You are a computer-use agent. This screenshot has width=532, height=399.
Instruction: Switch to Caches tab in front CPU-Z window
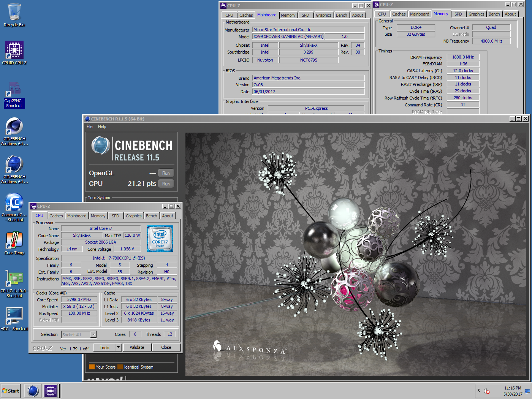pyautogui.click(x=56, y=216)
